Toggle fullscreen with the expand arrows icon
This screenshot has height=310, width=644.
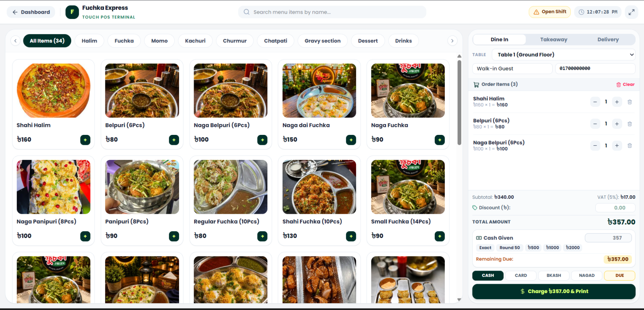click(632, 12)
